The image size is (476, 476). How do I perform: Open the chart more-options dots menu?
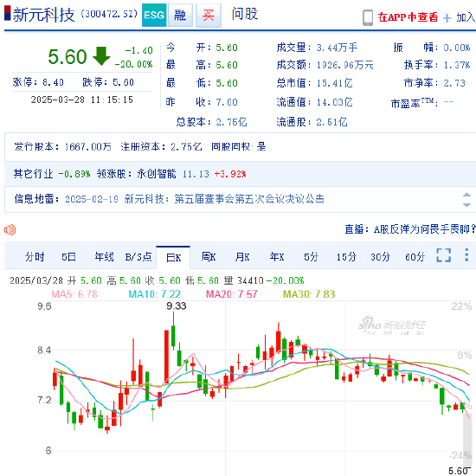466,255
